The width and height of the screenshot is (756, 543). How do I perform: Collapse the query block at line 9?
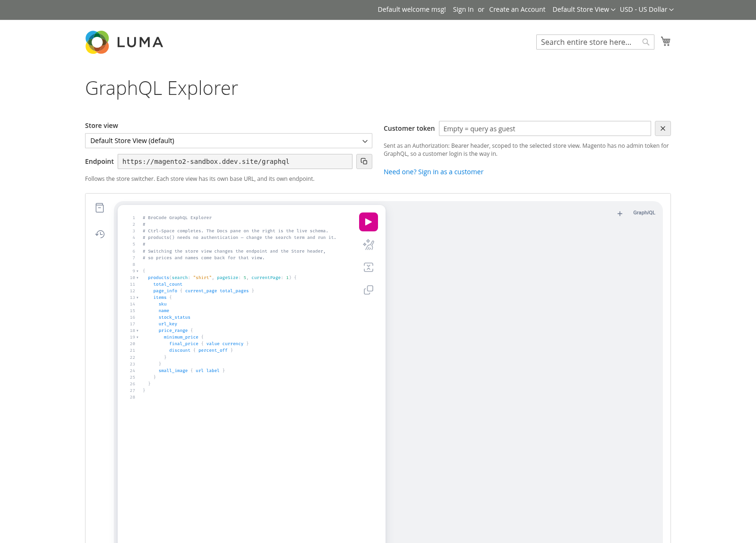click(137, 271)
